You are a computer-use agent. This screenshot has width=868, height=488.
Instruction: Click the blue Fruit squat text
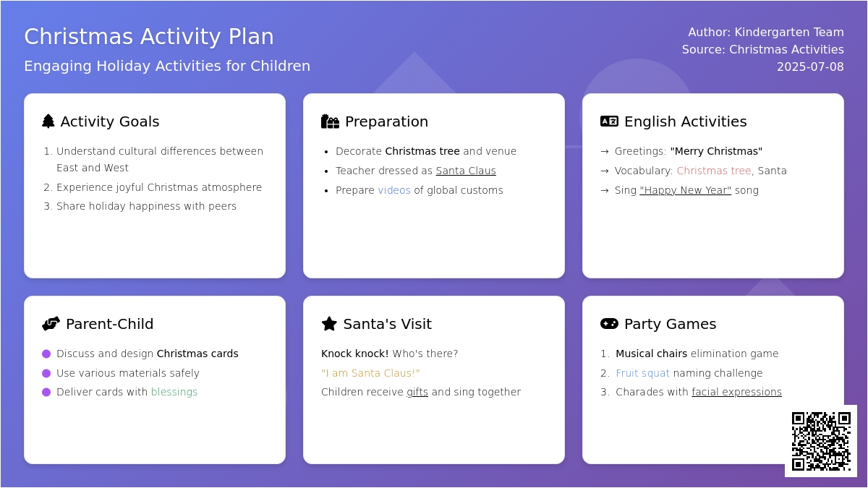pyautogui.click(x=643, y=373)
